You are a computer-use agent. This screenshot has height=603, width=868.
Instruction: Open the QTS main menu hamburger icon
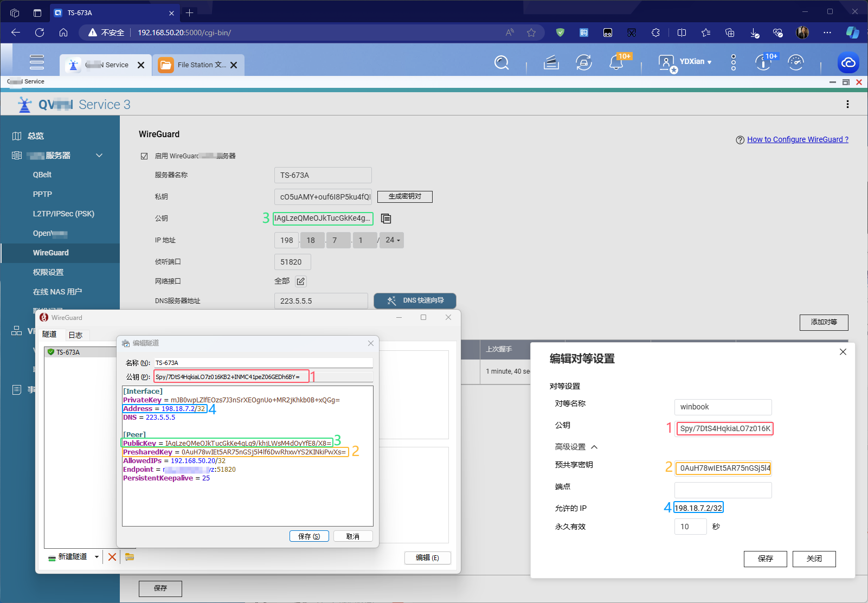tap(37, 62)
